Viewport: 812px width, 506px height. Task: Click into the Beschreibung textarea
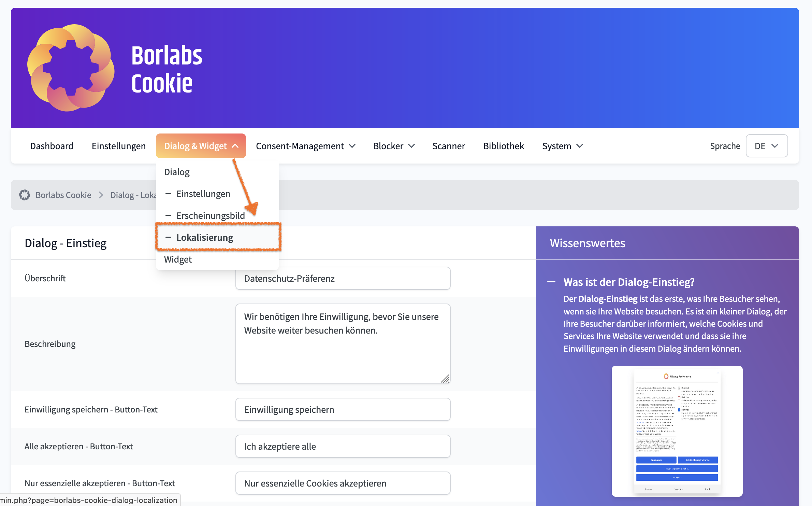tap(343, 344)
